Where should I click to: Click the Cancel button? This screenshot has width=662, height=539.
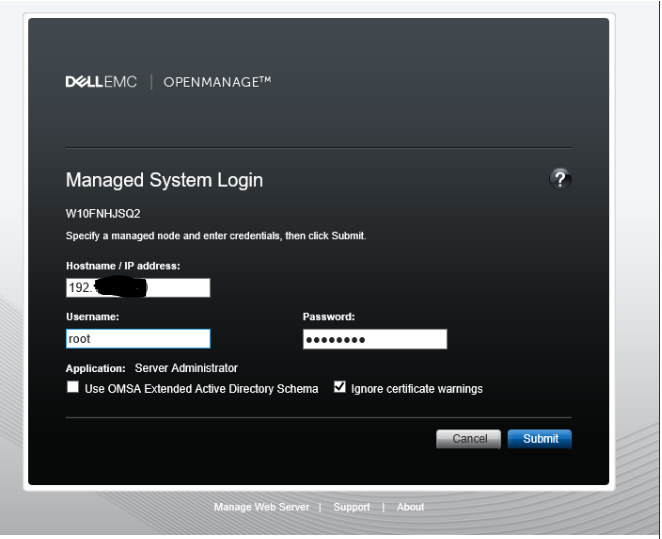pos(469,439)
